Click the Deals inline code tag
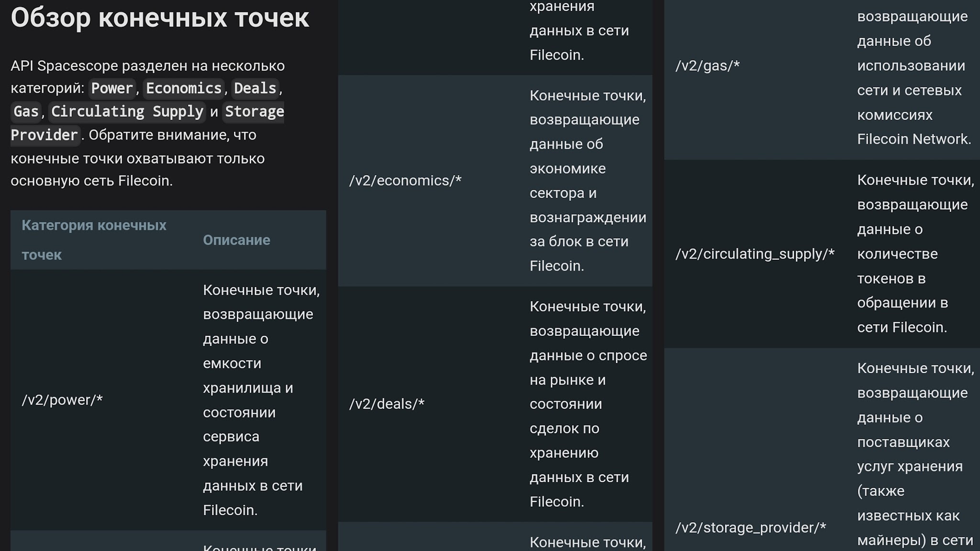The width and height of the screenshot is (980, 551). 255,88
